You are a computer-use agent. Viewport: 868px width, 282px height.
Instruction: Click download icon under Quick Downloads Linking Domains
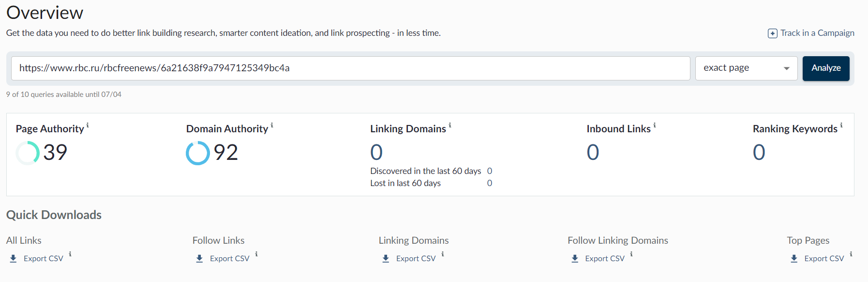coord(386,259)
